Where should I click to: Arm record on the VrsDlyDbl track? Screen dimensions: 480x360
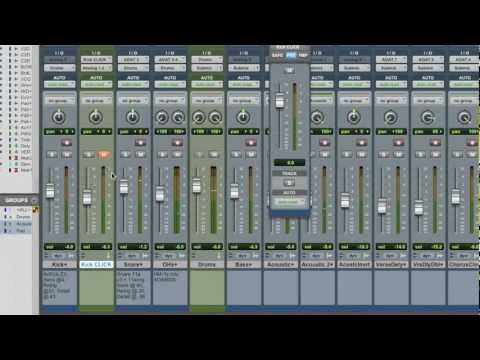pyautogui.click(x=435, y=143)
